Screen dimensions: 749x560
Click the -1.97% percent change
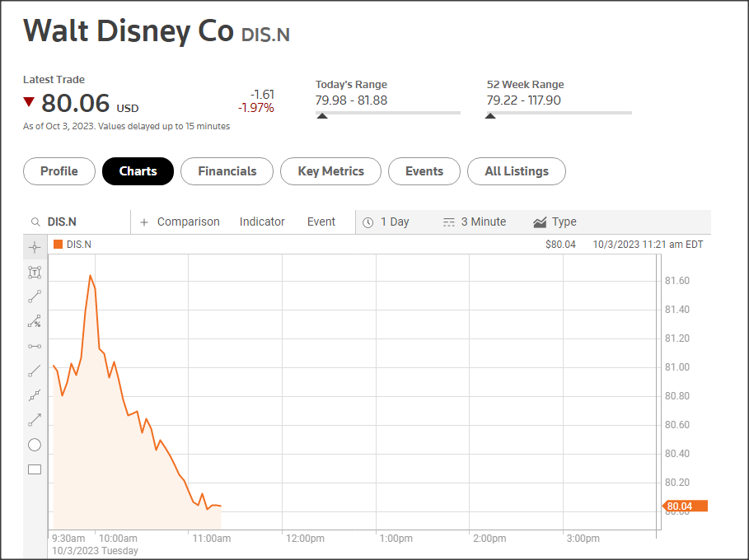point(256,108)
